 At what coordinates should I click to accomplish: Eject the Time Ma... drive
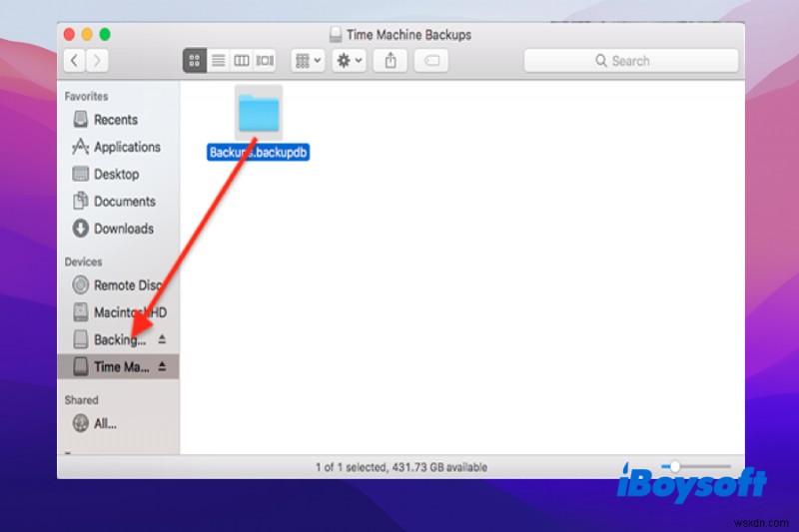click(x=162, y=366)
